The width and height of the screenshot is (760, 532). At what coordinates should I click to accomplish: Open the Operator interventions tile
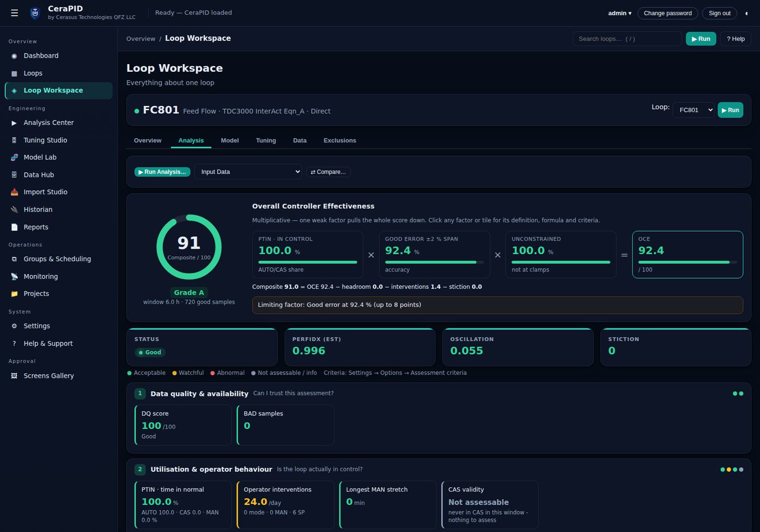[286, 505]
